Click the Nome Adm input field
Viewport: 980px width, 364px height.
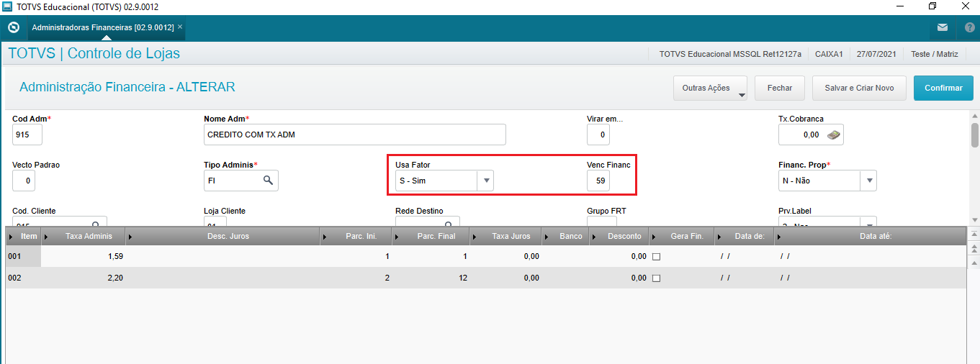(x=355, y=135)
